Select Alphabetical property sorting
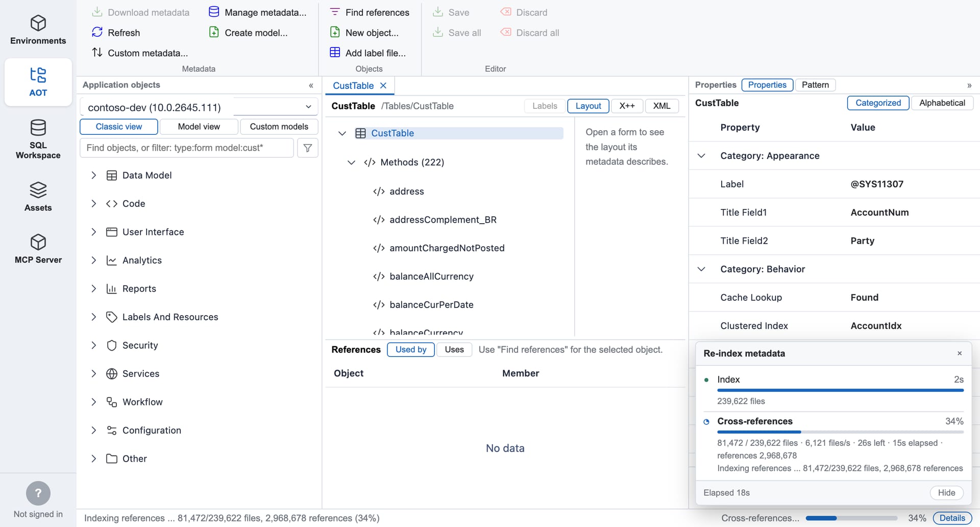This screenshot has width=980, height=527. coord(942,103)
